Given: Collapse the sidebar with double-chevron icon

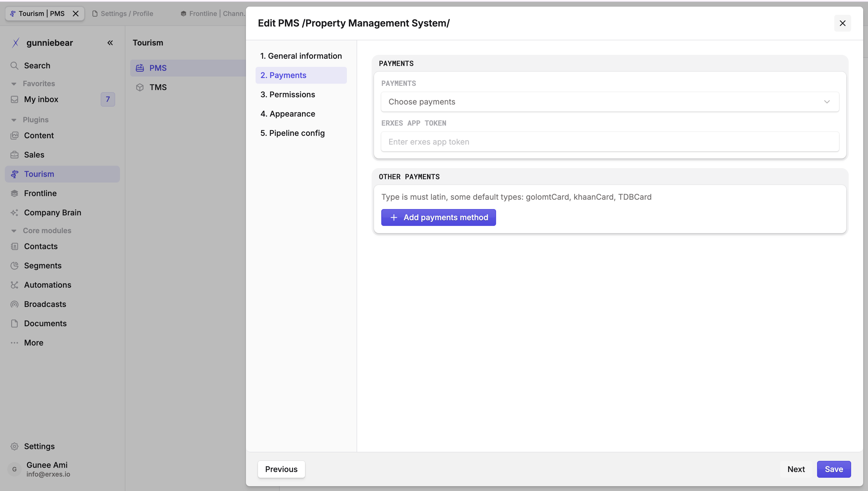Looking at the screenshot, I should pyautogui.click(x=110, y=43).
